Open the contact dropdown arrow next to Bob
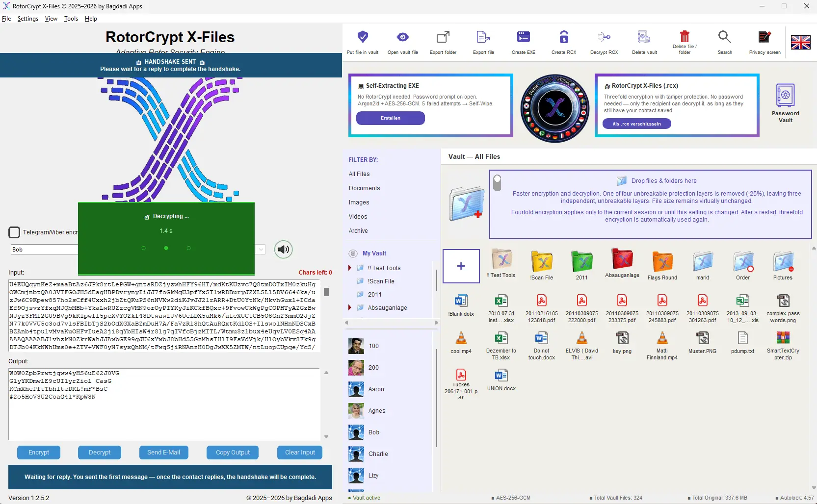817x504 pixels. pos(261,250)
